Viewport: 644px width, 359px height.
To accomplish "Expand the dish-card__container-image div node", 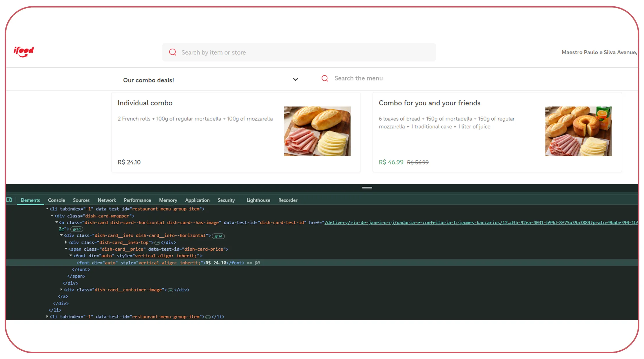I will coord(61,290).
